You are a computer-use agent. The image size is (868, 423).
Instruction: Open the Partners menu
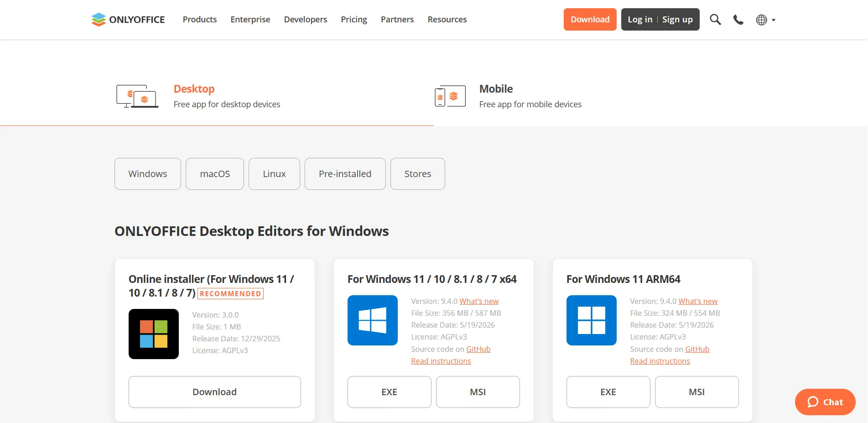tap(397, 20)
